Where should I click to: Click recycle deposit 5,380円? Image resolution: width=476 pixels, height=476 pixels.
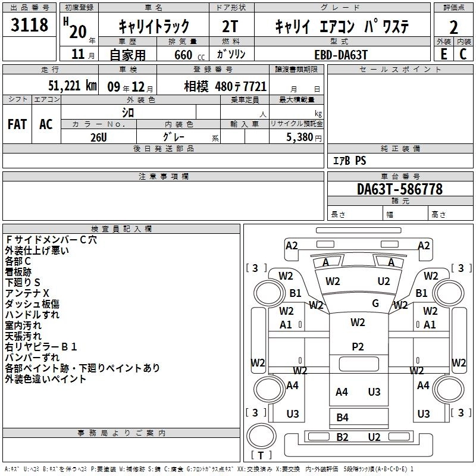304,137
